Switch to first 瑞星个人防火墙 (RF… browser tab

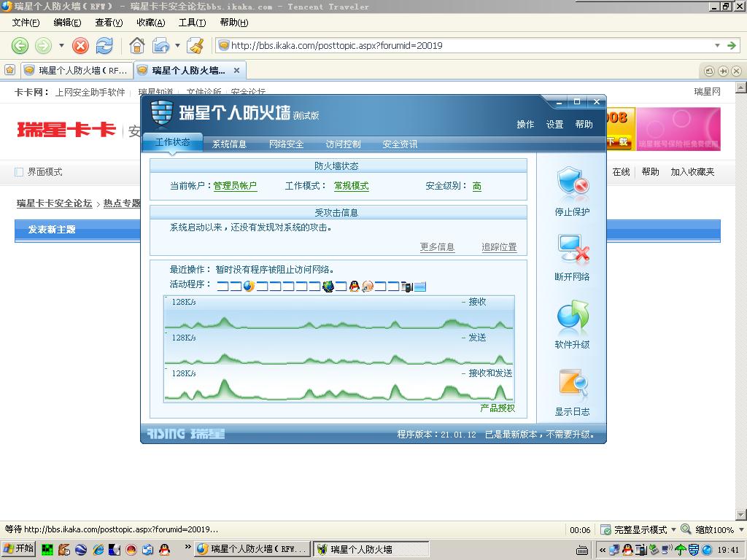coord(77,71)
